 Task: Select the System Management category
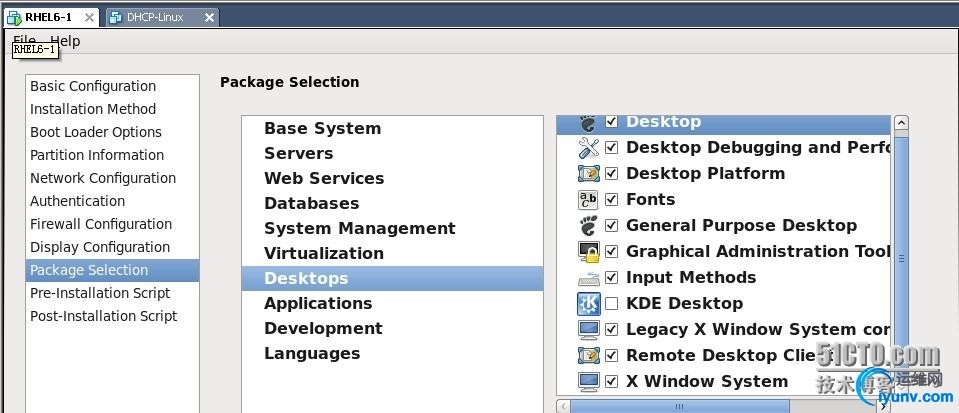pos(392,228)
